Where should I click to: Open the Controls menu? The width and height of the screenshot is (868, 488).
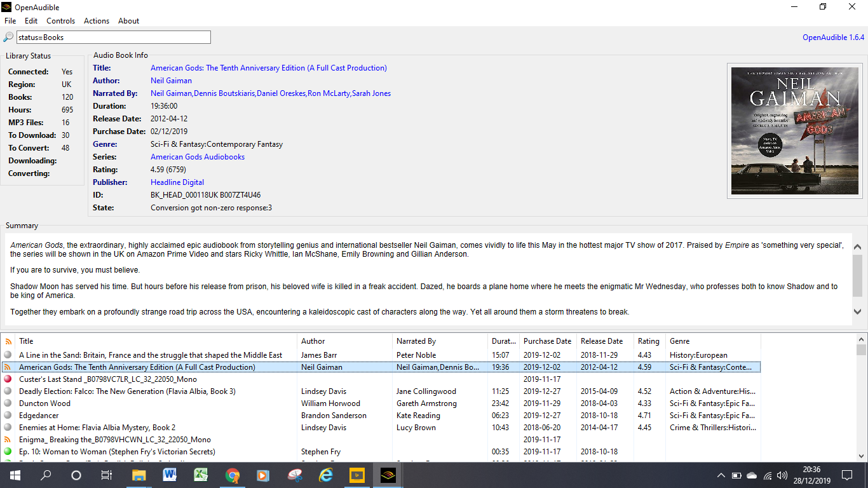click(60, 21)
